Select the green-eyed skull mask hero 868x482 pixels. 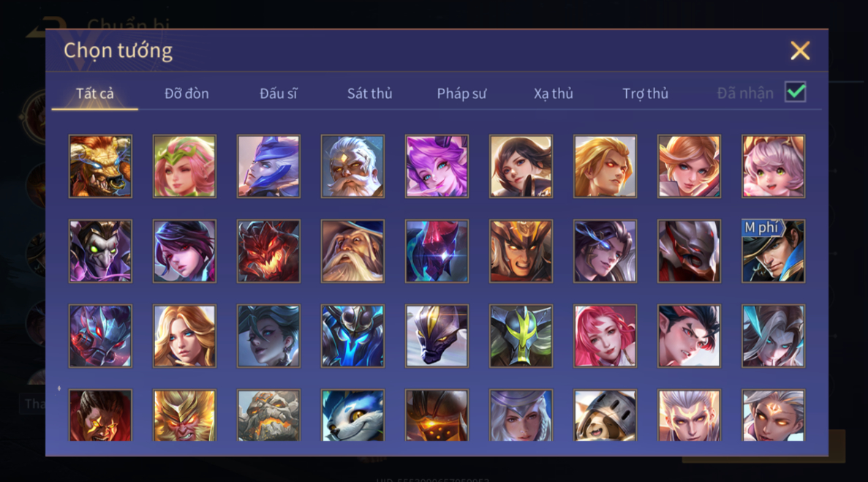pos(100,251)
